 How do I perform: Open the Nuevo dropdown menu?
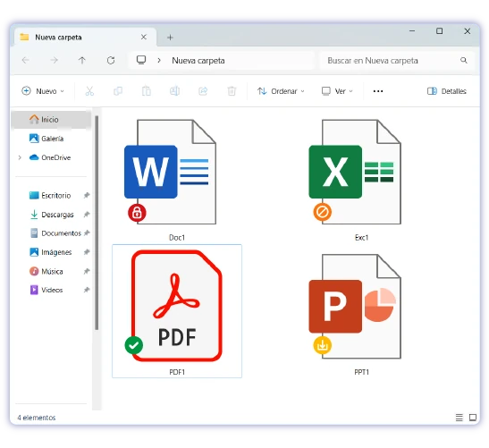43,91
